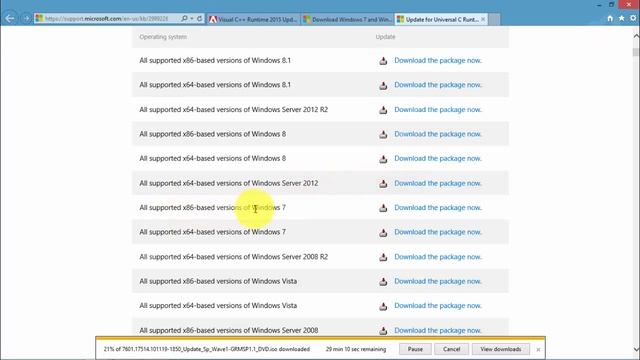Click download icon for Windows Server 2012

383,184
